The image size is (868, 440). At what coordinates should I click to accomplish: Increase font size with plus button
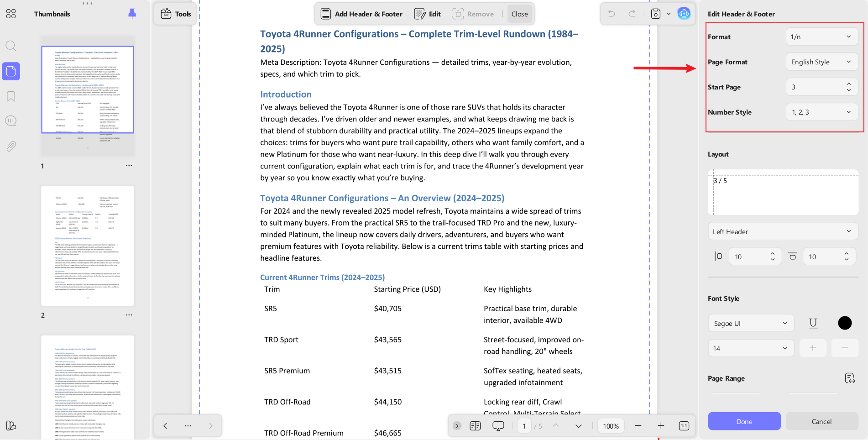click(813, 348)
